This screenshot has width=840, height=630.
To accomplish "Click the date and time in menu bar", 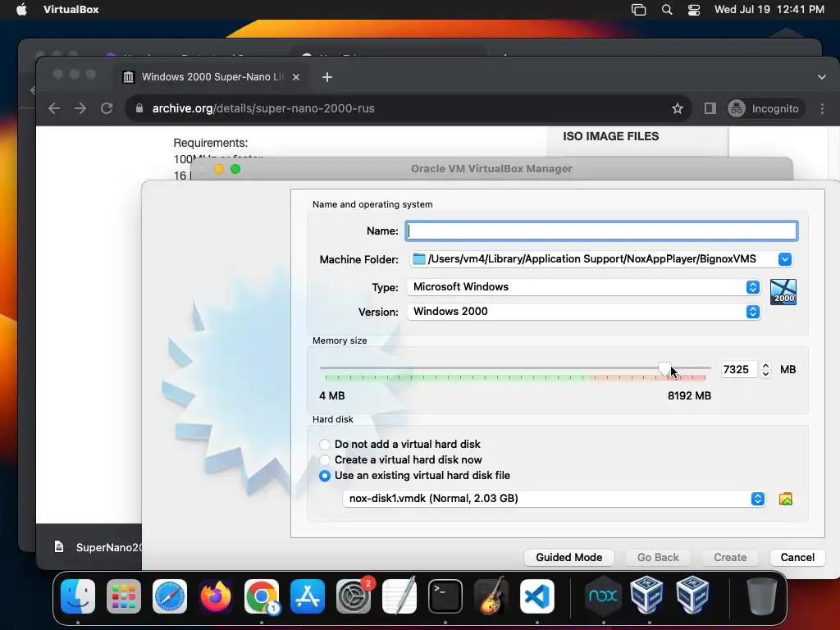I will click(x=769, y=10).
